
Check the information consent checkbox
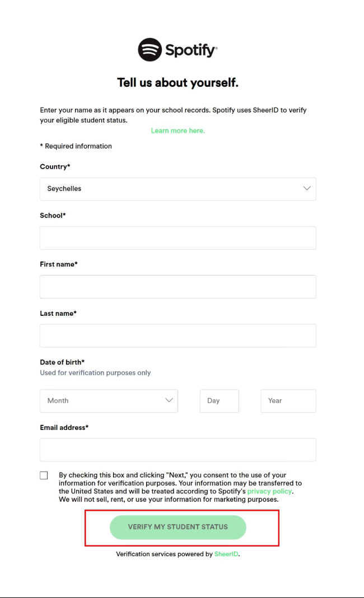(x=44, y=475)
